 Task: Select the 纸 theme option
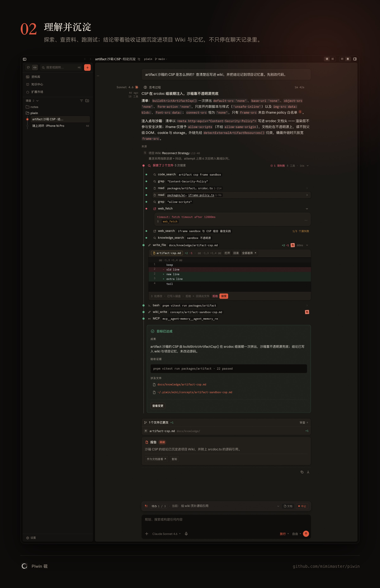coord(333,59)
